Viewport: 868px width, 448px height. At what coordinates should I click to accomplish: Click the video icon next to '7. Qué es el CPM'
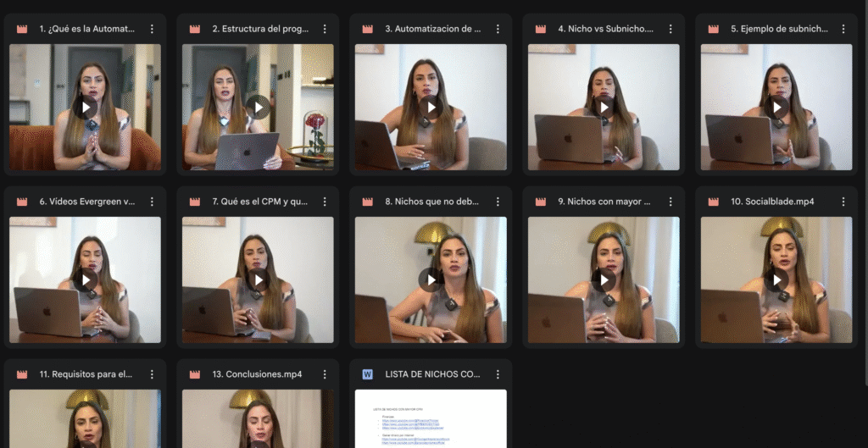pos(195,202)
